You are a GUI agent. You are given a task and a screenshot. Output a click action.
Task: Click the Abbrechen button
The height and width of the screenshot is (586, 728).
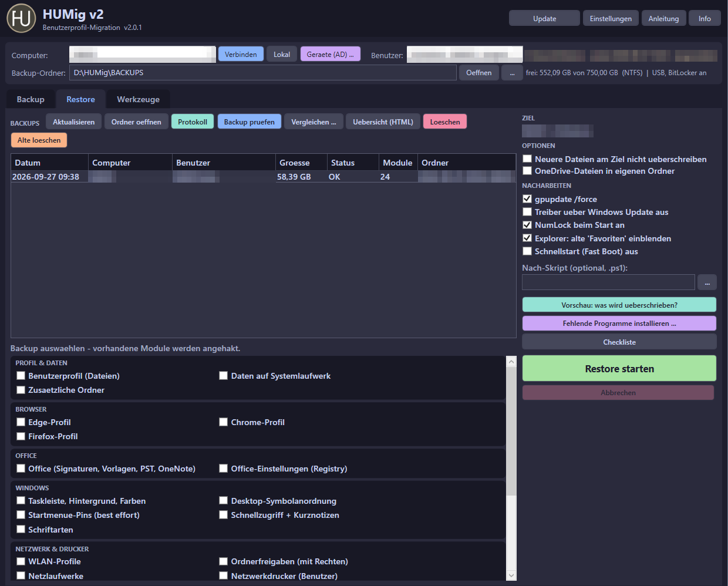(x=618, y=393)
